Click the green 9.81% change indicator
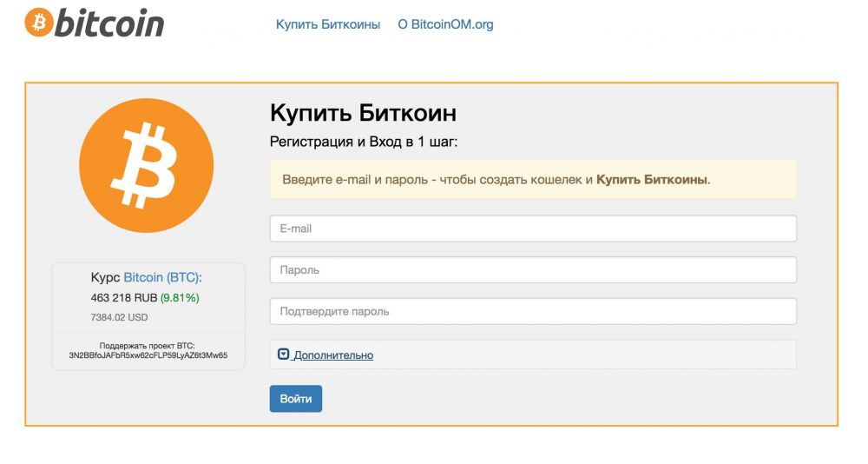Viewport: 868px width, 464px height. (x=180, y=298)
